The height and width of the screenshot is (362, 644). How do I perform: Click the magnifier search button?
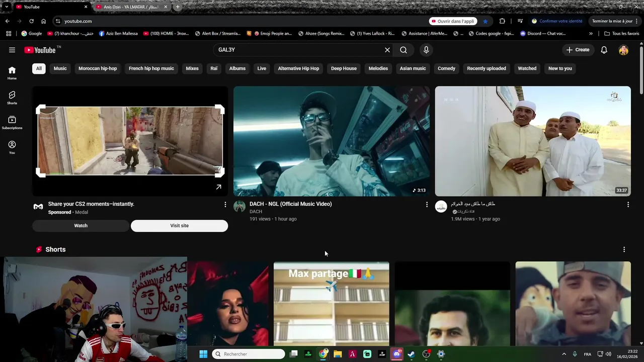(404, 50)
